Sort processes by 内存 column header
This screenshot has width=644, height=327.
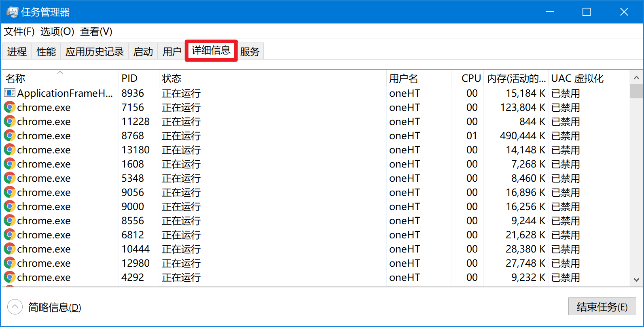point(516,78)
